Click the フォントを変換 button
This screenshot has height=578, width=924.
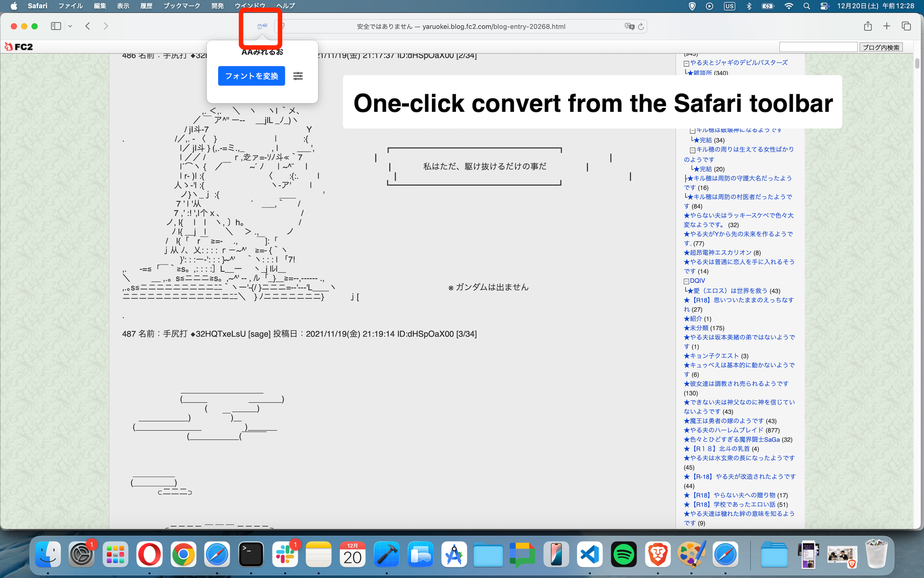(x=251, y=76)
